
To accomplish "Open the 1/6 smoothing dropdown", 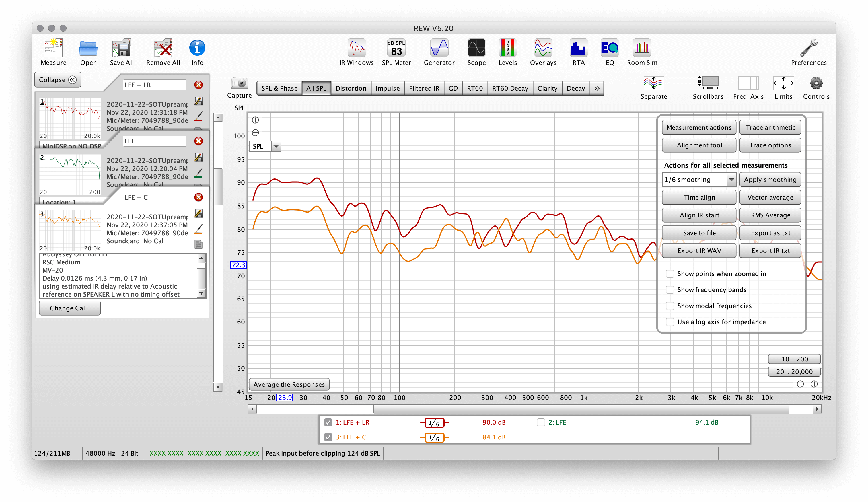I will [699, 180].
